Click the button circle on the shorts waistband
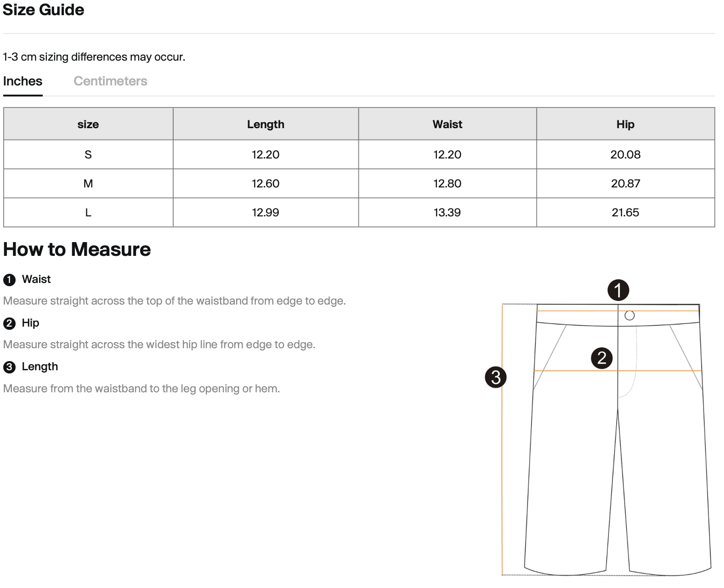 pos(630,316)
